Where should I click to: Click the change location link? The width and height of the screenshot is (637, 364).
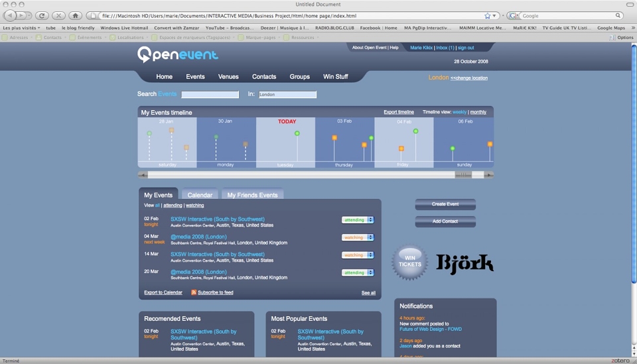click(x=469, y=78)
